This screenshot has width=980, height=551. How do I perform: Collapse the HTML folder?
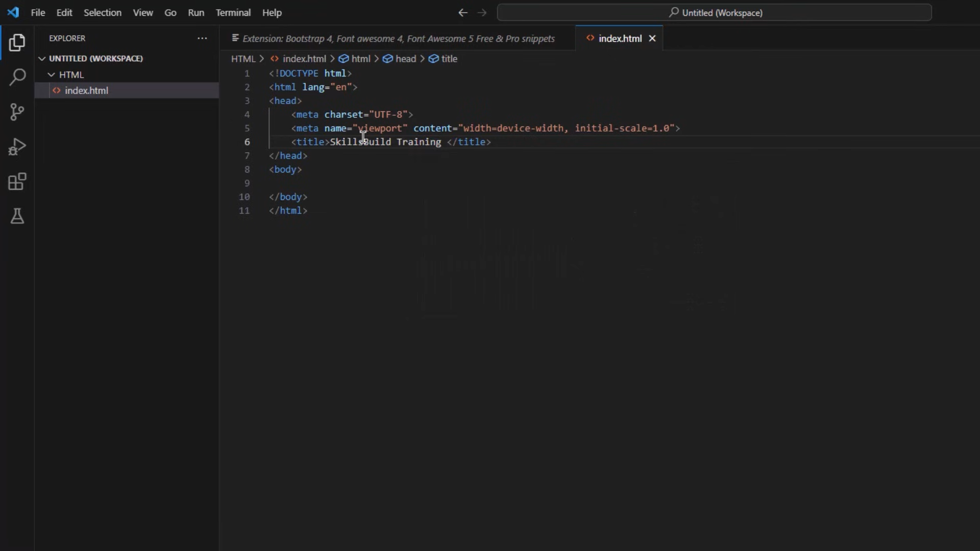tap(51, 75)
